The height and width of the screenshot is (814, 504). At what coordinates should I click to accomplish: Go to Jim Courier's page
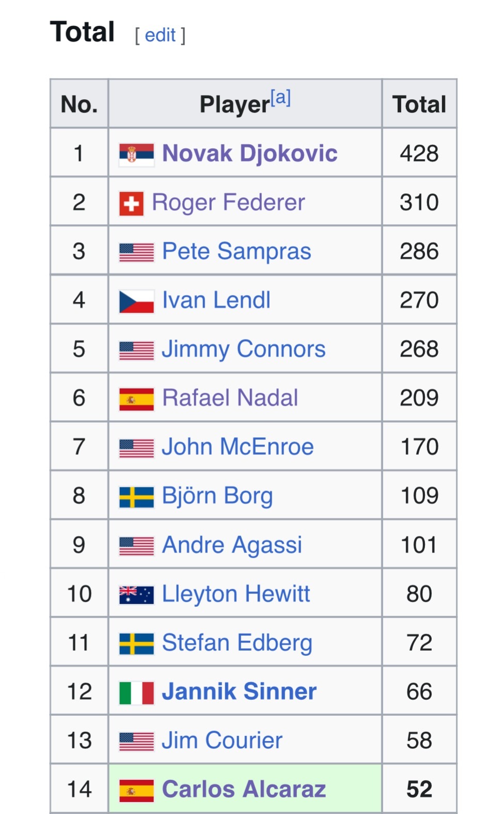(222, 741)
